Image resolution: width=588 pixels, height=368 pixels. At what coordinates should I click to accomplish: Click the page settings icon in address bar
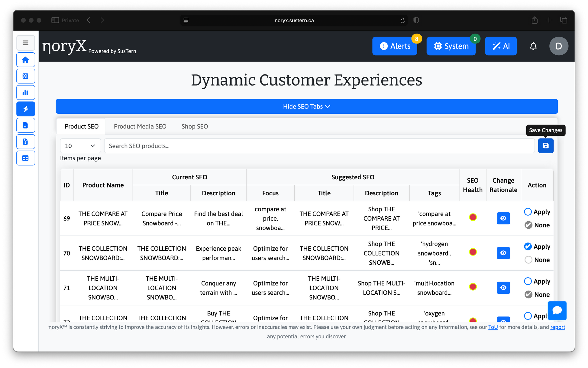[186, 20]
